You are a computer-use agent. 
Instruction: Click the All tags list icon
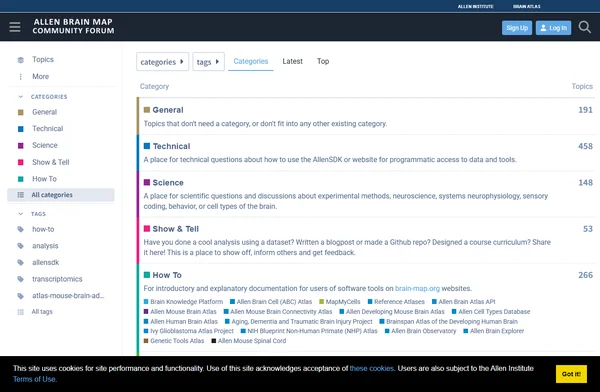point(21,312)
